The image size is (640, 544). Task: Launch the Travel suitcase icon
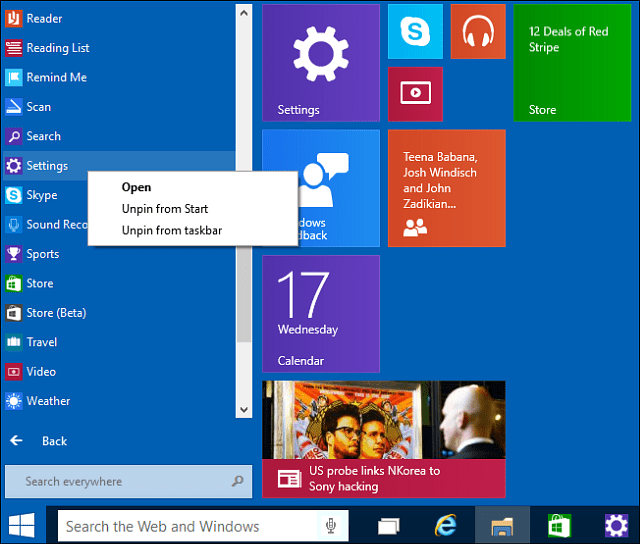pos(13,342)
